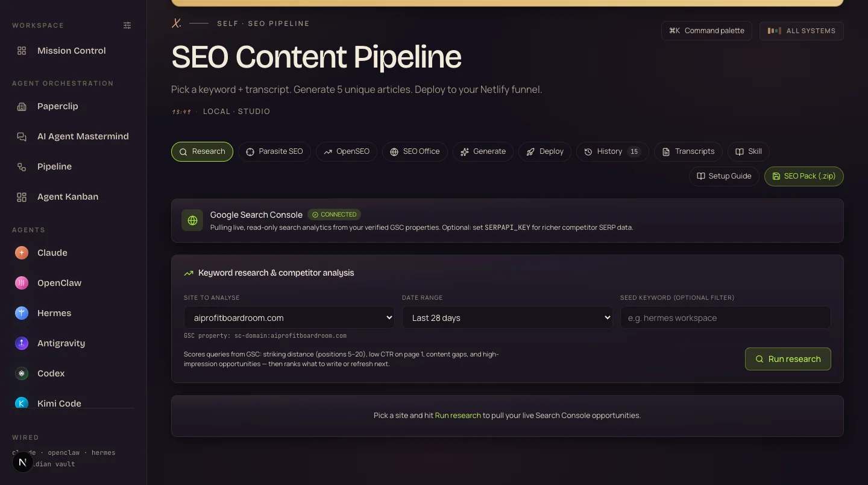Viewport: 868px width, 485px height.
Task: Switch to the Parasite SEO tab
Action: click(x=274, y=151)
